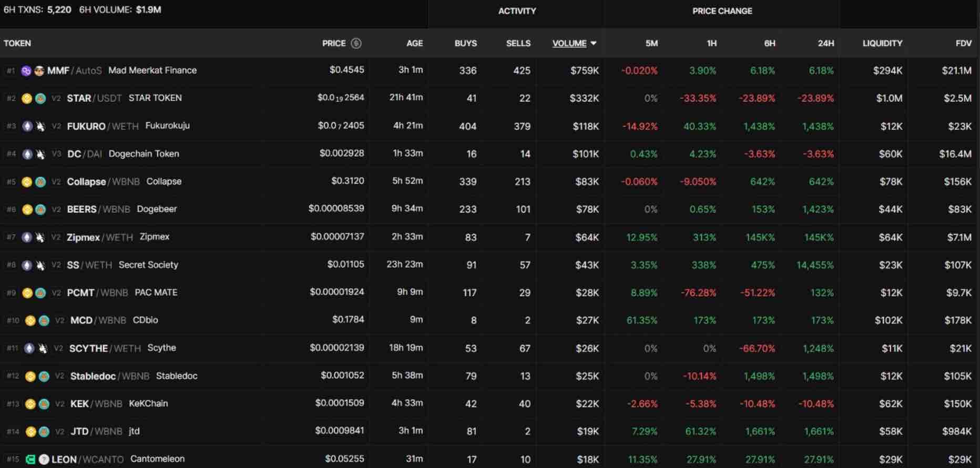
Task: Click the PancakeSwap icon in MCD row
Action: coord(44,321)
